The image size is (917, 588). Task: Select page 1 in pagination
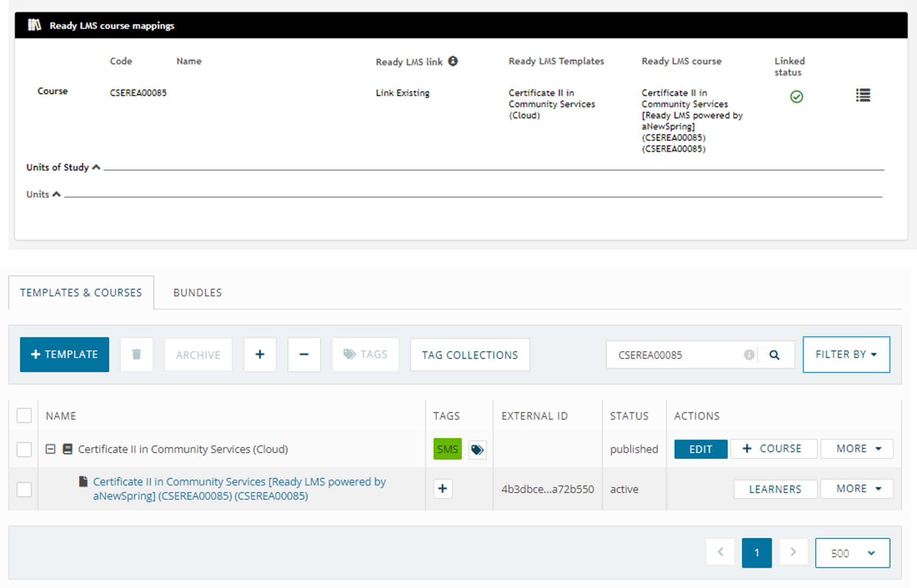[x=756, y=553]
